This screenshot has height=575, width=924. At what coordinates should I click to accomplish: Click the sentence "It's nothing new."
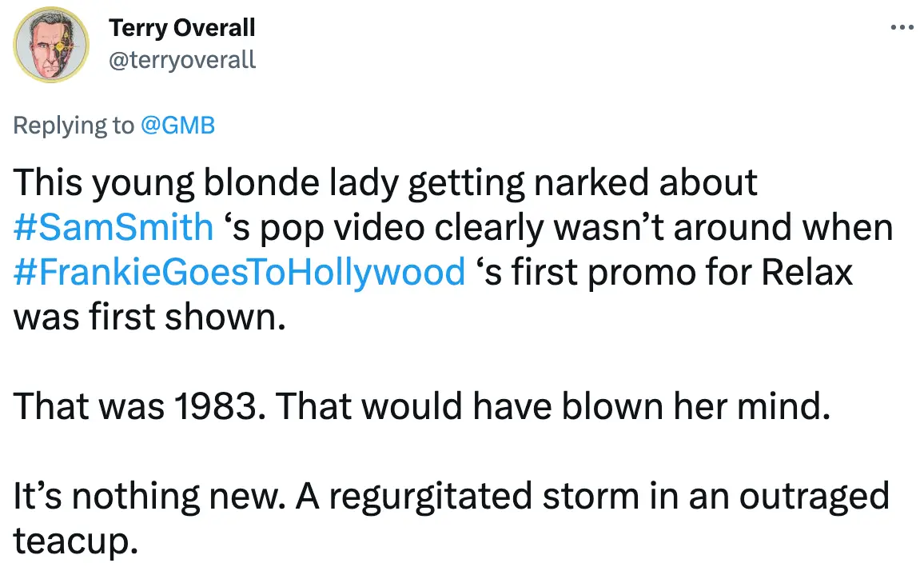(x=148, y=497)
